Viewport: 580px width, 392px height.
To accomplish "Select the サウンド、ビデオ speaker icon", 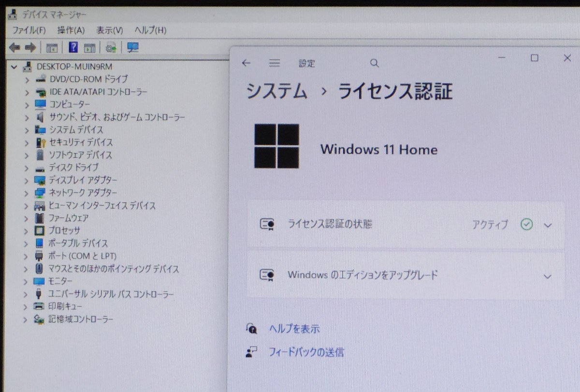I will click(x=41, y=117).
